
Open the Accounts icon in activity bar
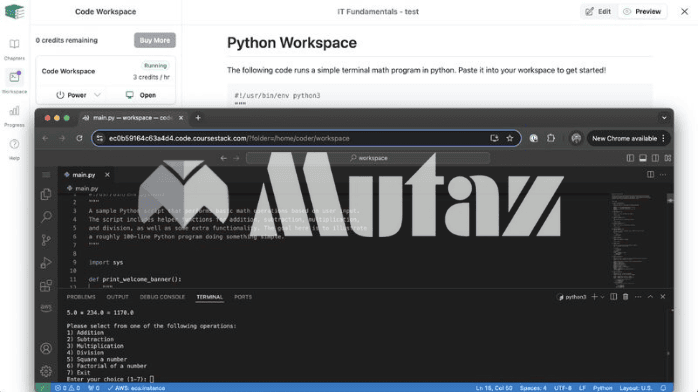(x=46, y=348)
